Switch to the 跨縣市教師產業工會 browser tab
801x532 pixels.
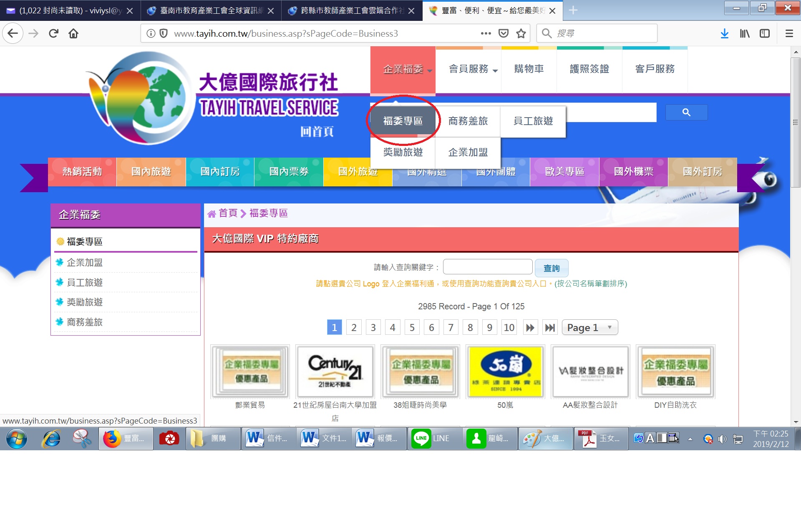(x=351, y=10)
